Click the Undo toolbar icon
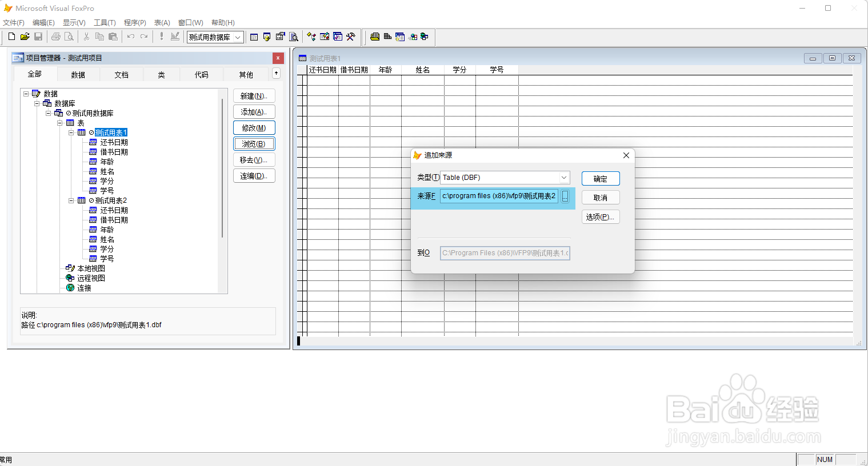The height and width of the screenshot is (466, 868). (x=130, y=37)
